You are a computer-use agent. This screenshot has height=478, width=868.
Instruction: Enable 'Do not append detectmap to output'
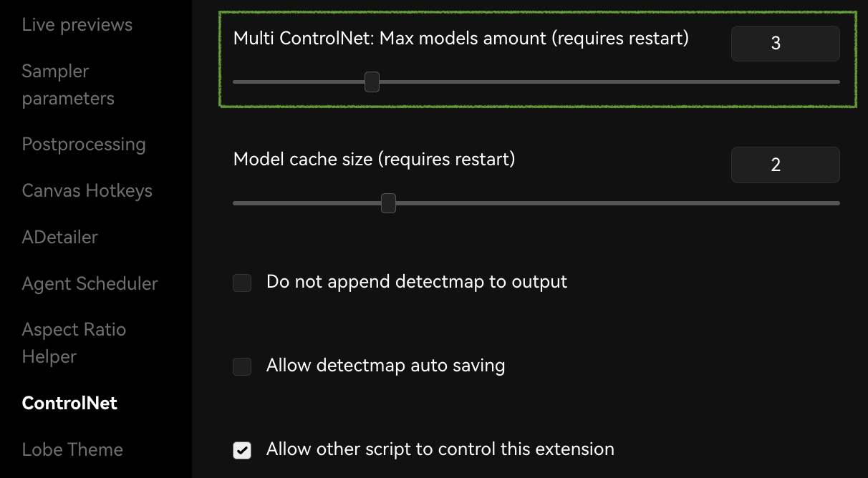click(242, 283)
